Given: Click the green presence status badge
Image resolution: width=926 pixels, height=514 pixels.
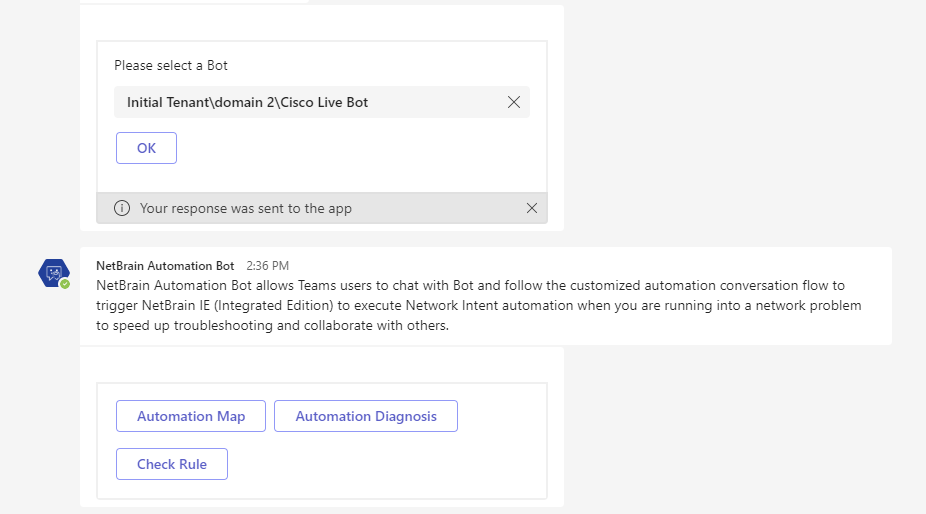Looking at the screenshot, I should [65, 284].
